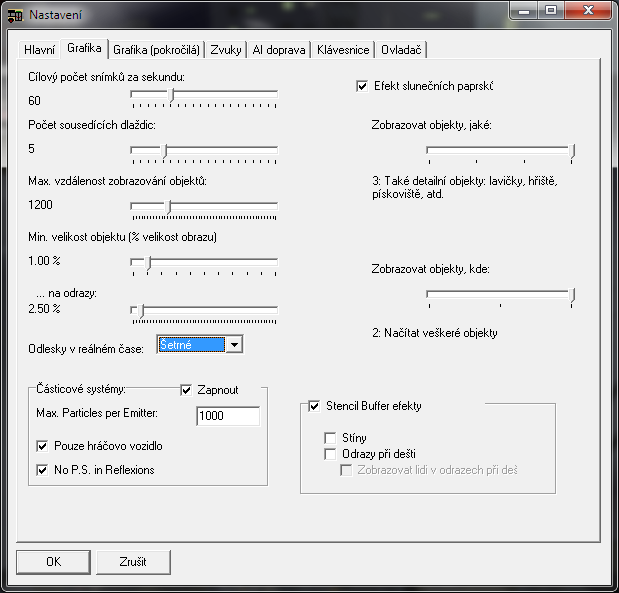Disable Stencil Buffer efekty checkbox
The image size is (619, 593).
click(x=315, y=407)
